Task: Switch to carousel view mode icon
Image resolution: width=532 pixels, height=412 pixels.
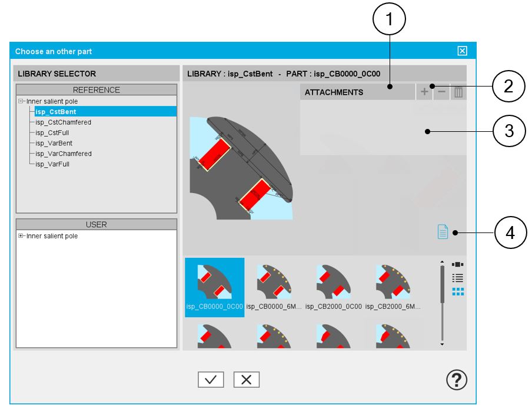Action: coord(458,264)
